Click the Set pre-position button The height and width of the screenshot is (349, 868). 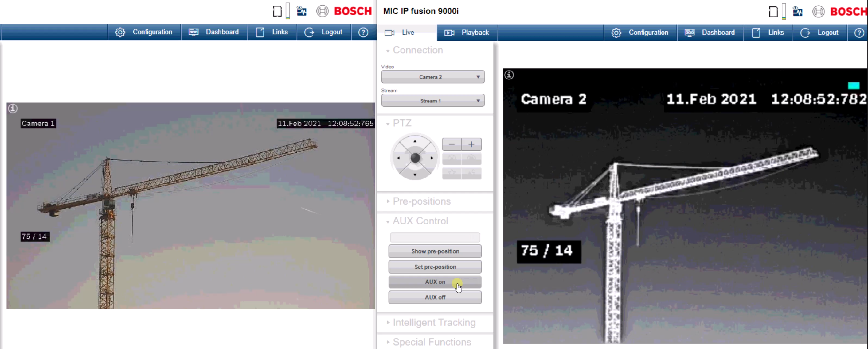pos(435,267)
